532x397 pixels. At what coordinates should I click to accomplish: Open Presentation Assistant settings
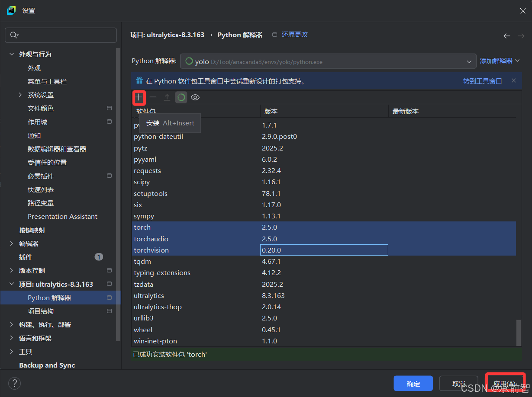[x=62, y=216]
